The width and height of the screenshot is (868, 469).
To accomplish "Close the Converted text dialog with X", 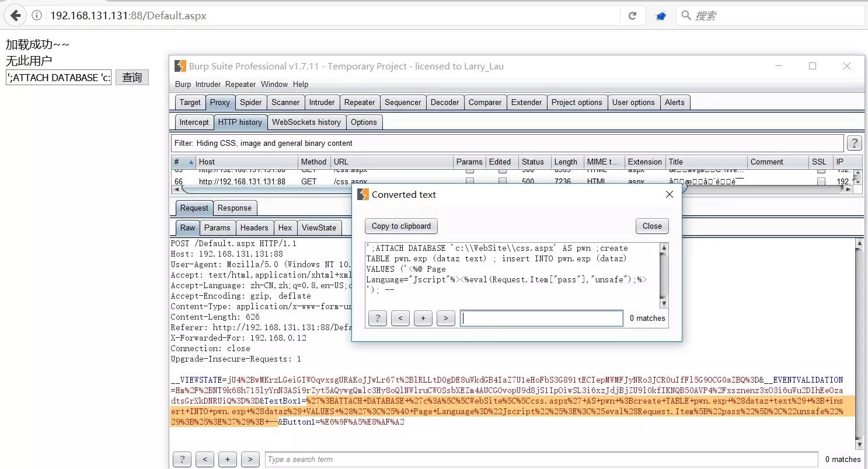I will (x=670, y=194).
